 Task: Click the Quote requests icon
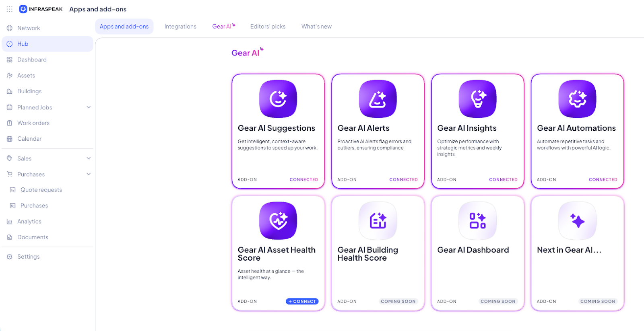point(13,190)
